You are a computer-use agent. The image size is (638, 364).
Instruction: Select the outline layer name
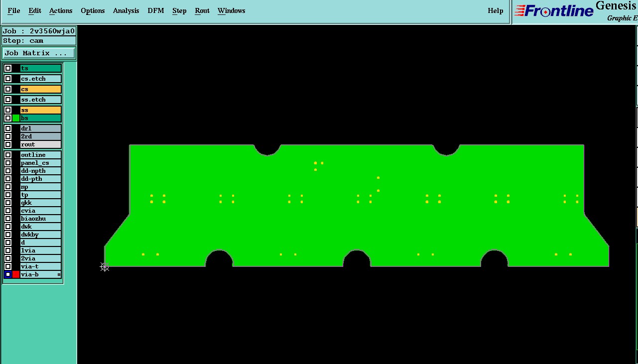click(41, 155)
